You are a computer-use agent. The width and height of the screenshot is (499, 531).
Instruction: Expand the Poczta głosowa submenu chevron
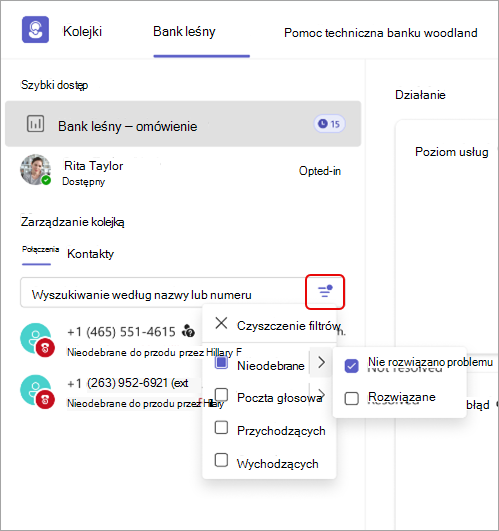tap(322, 394)
